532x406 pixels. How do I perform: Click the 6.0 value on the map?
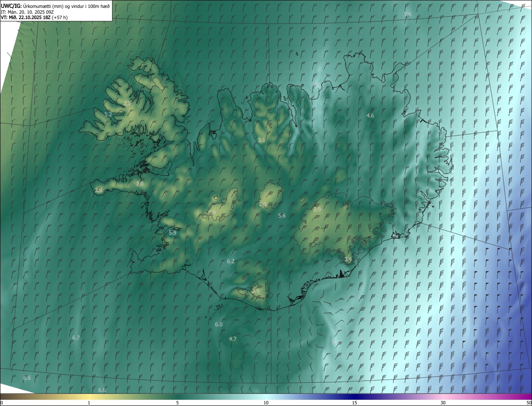point(219,324)
